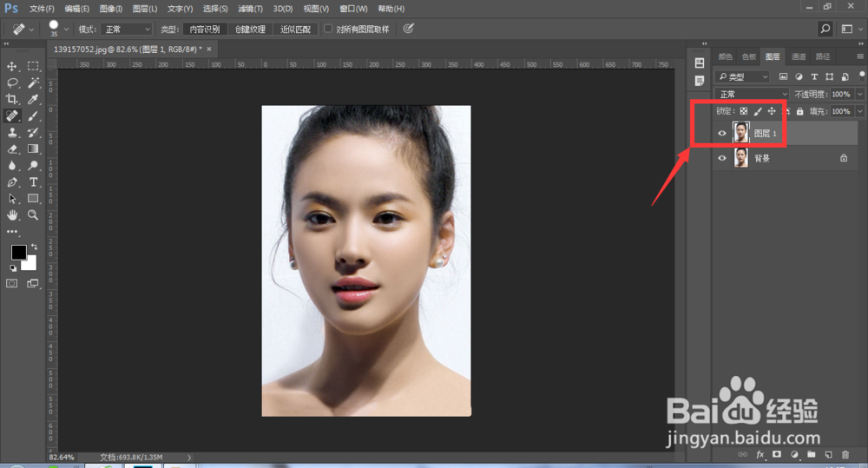The height and width of the screenshot is (468, 868).
Task: Select the Spot Healing Brush tool
Action: coord(11,115)
